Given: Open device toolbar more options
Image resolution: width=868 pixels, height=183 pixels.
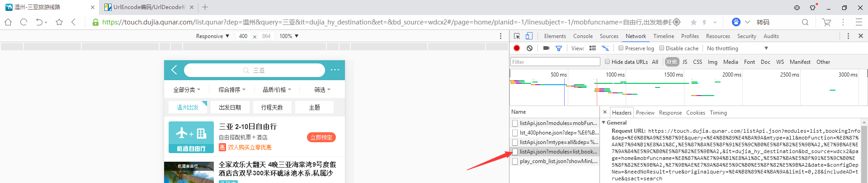Looking at the screenshot, I should coord(500,36).
